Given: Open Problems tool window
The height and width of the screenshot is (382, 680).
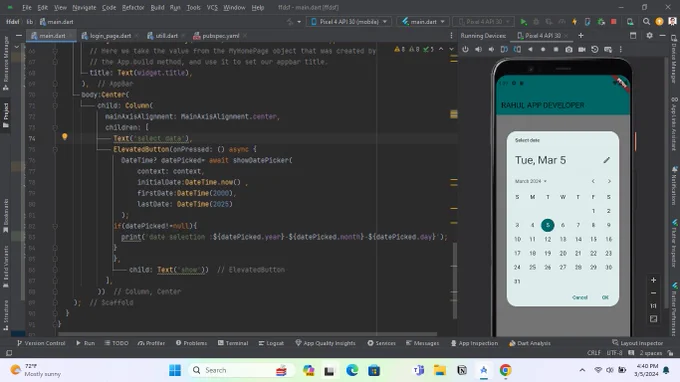Looking at the screenshot, I should click(x=191, y=343).
